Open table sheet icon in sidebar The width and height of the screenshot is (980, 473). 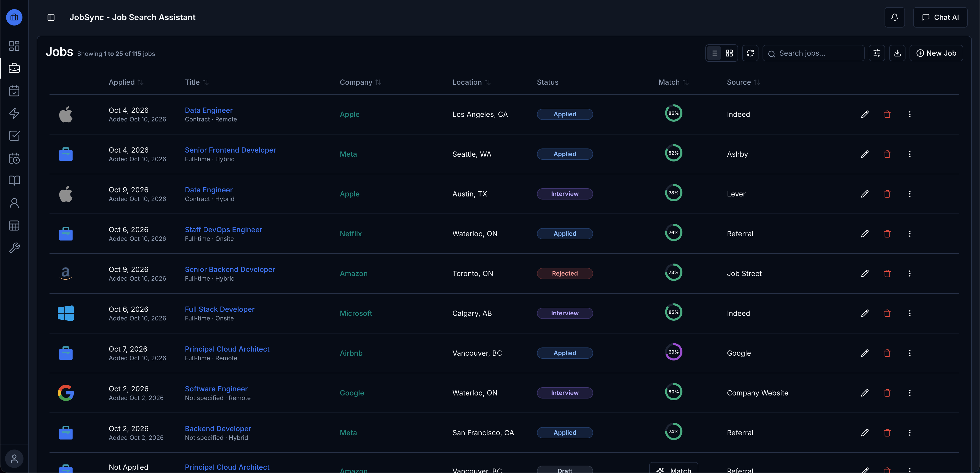point(14,226)
